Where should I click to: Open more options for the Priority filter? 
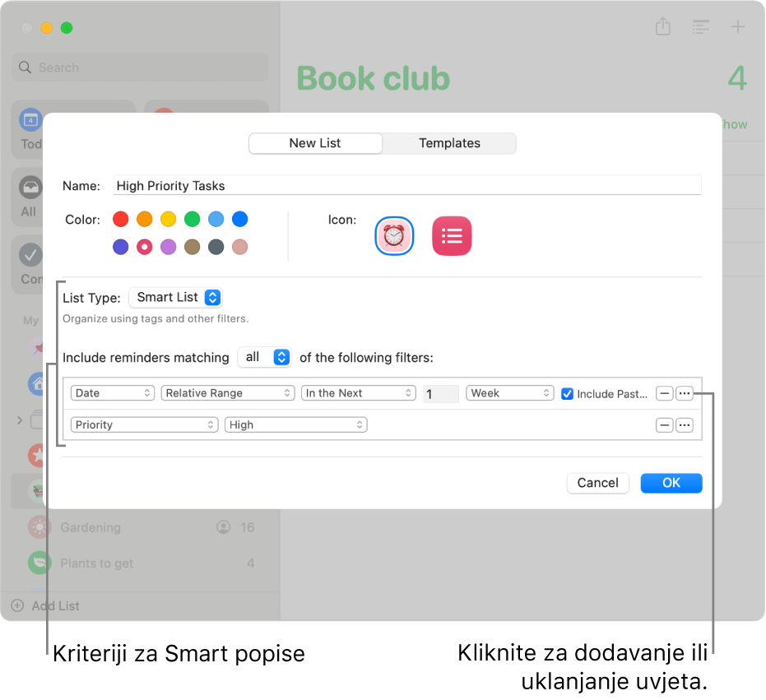685,425
